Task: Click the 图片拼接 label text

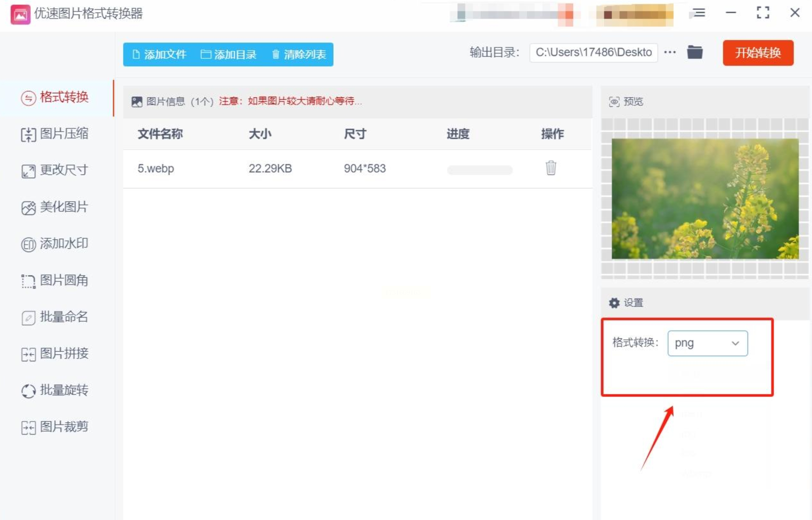Action: (64, 354)
